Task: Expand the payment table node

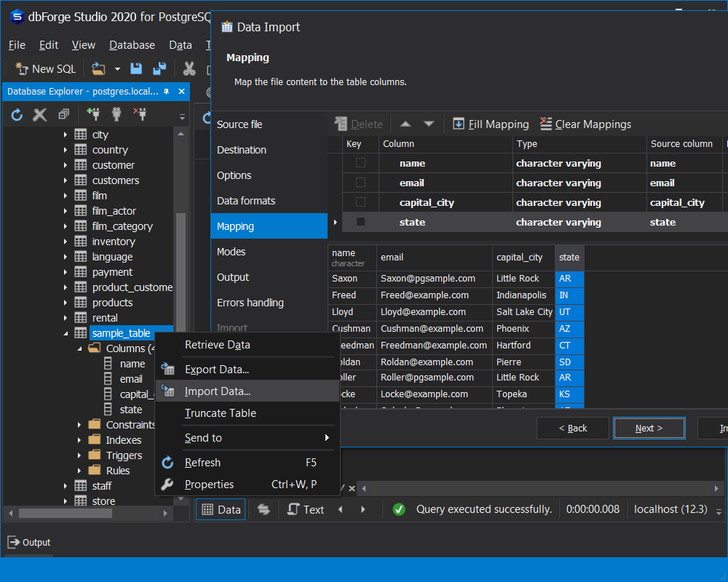Action: [x=65, y=272]
